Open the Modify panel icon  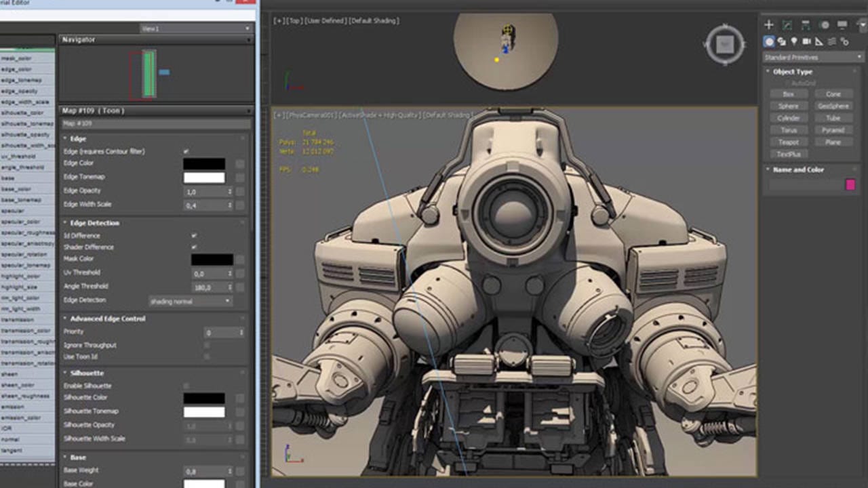click(787, 25)
